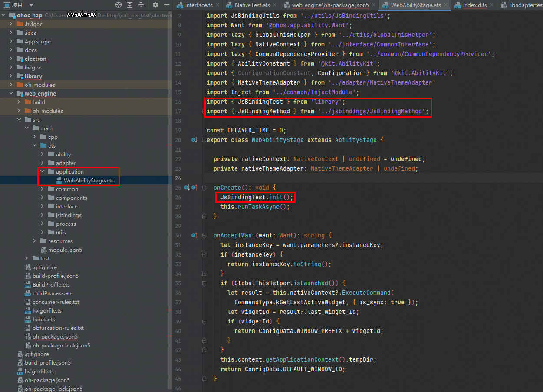Image resolution: width=543 pixels, height=392 pixels.
Task: Click the childProcess.ets file icon
Action: tap(28, 293)
